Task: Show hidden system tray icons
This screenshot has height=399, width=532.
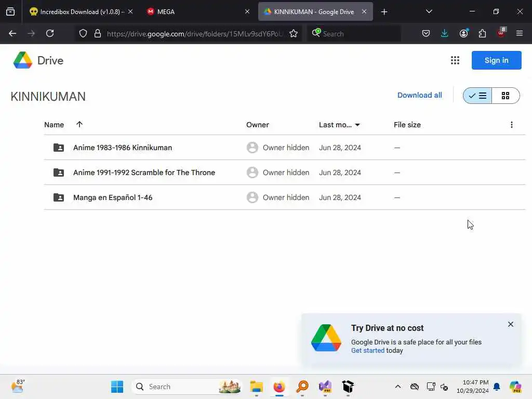Action: click(x=398, y=387)
